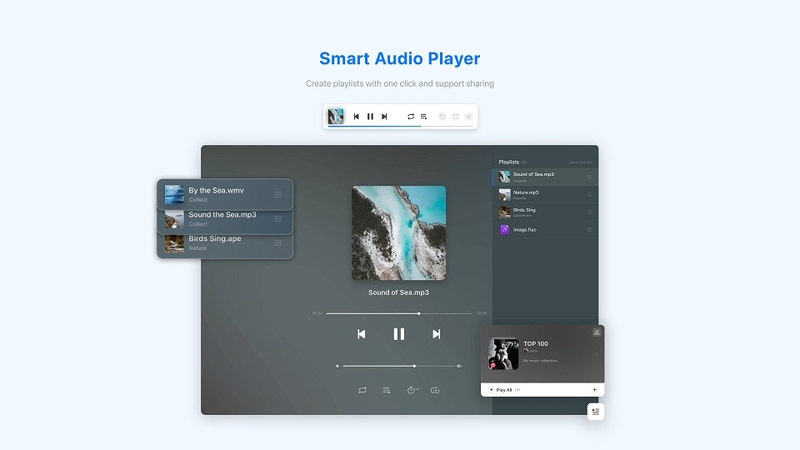Click the Birds Sing thumbnail in Playlists

pos(505,212)
